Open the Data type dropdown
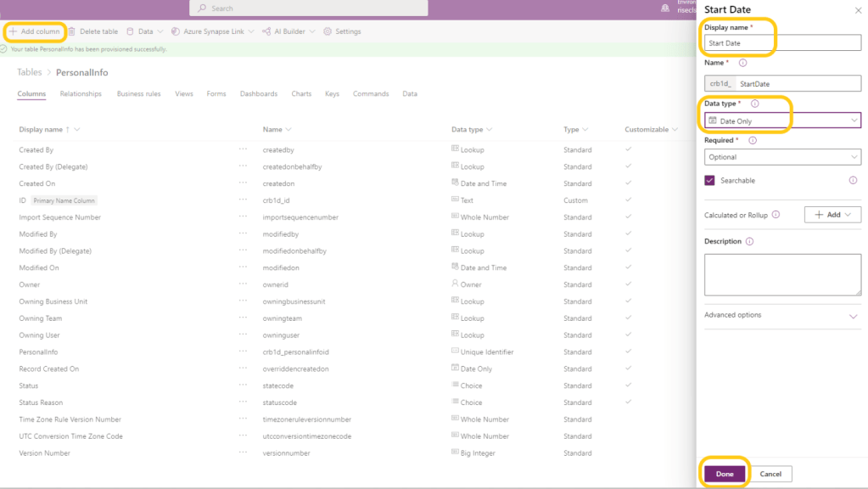868x489 pixels. (782, 121)
